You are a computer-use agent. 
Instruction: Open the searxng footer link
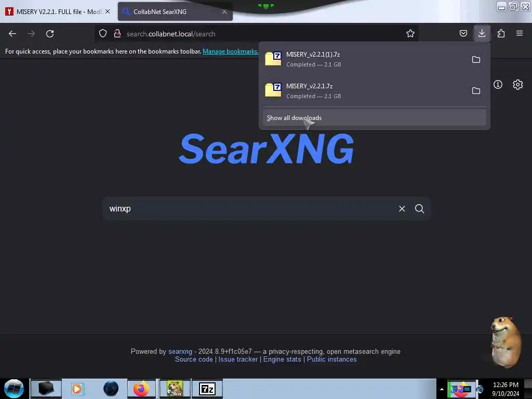pos(180,352)
